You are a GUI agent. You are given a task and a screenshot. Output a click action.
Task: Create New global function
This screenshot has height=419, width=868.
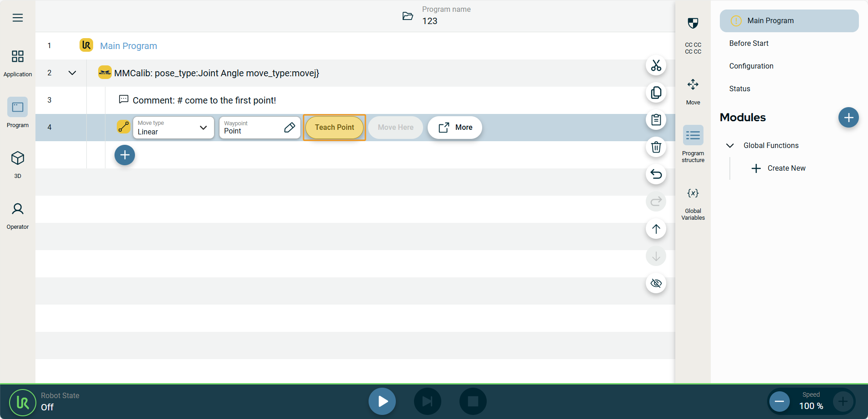(x=778, y=168)
